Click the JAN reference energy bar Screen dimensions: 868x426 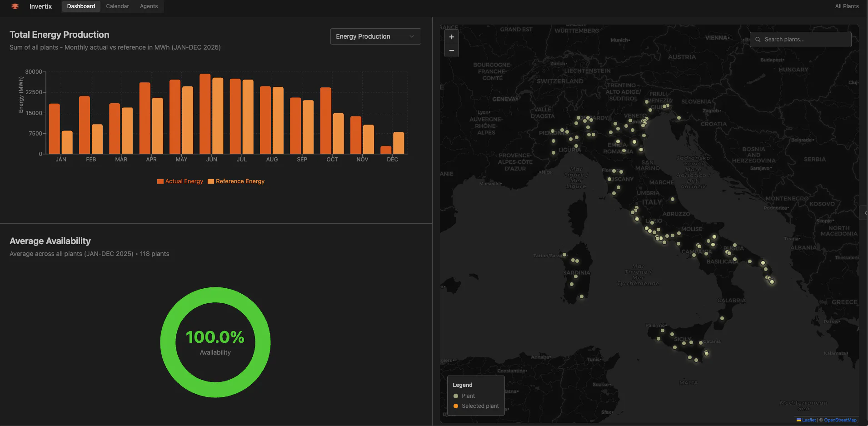67,142
